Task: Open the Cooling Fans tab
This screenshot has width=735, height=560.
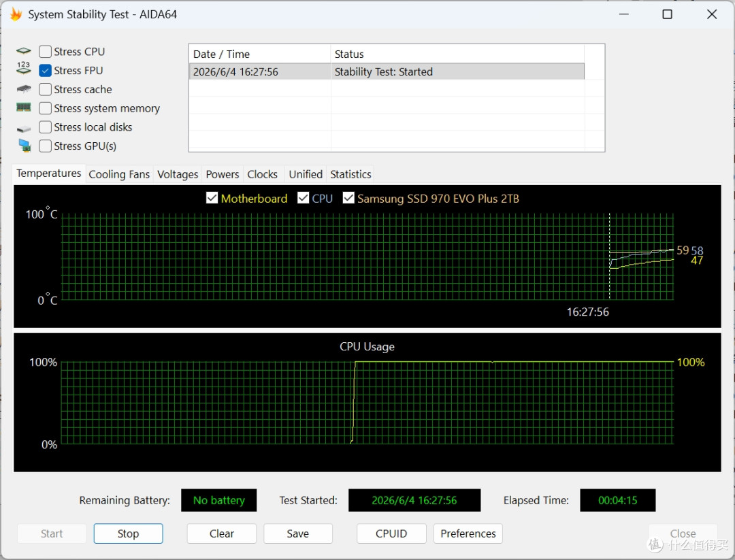Action: click(119, 174)
